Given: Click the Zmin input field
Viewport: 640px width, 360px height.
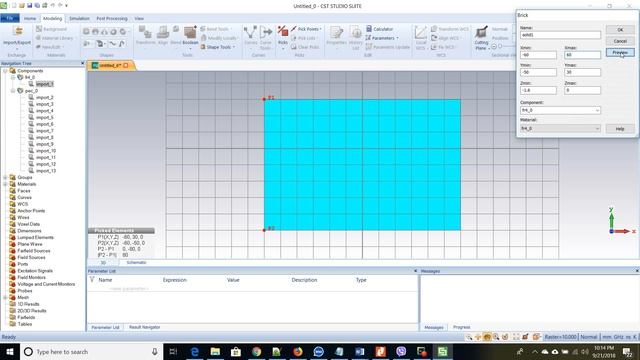Looking at the screenshot, I should 538,90.
